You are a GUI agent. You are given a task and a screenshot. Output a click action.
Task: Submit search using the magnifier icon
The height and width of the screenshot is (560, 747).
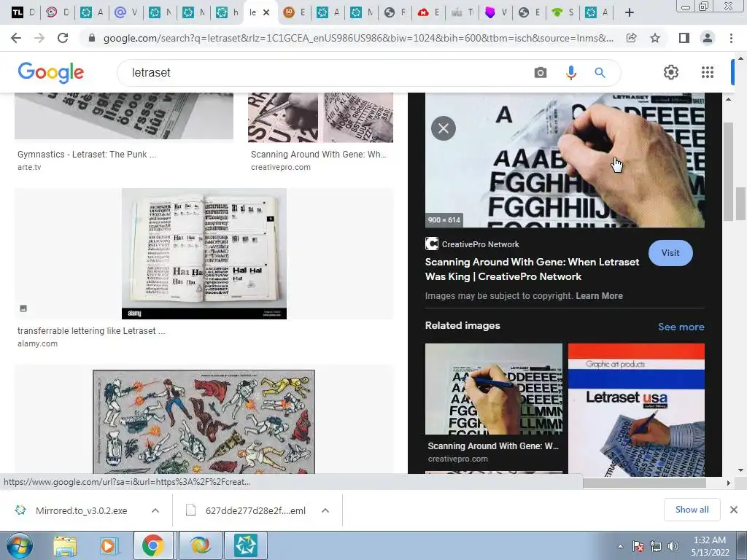[x=600, y=73]
